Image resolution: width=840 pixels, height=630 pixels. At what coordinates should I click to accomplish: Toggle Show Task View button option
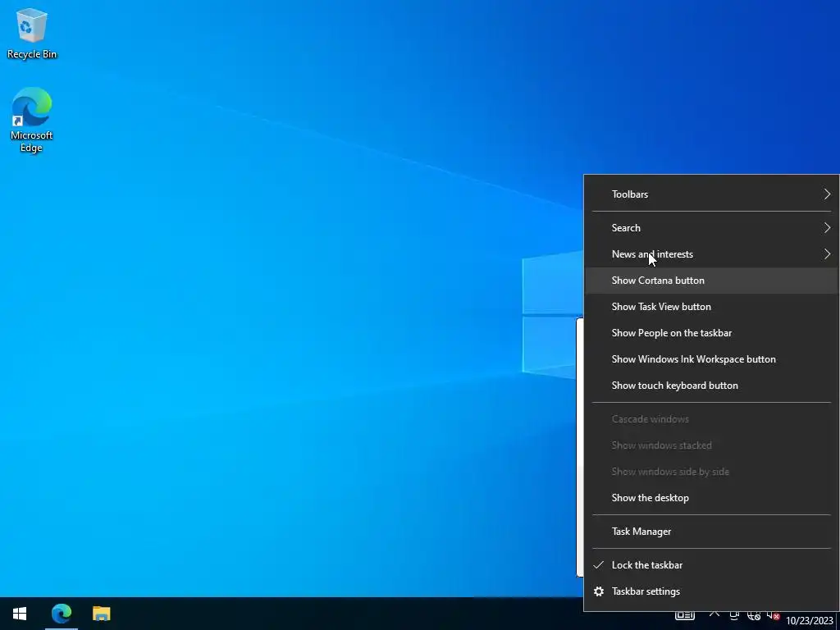coord(711,307)
